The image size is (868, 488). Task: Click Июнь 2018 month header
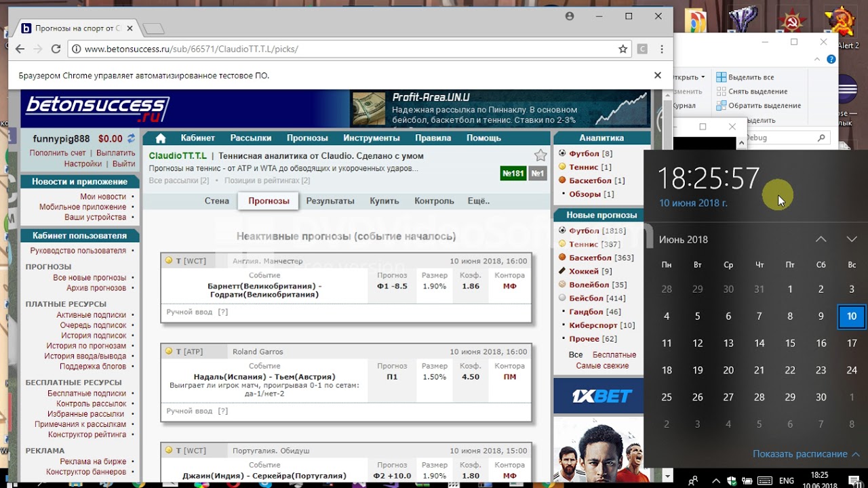click(x=684, y=239)
